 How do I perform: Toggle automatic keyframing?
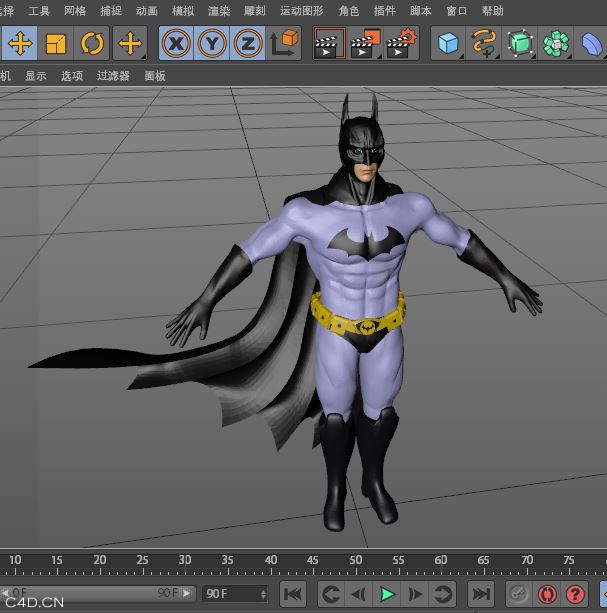pyautogui.click(x=547, y=594)
